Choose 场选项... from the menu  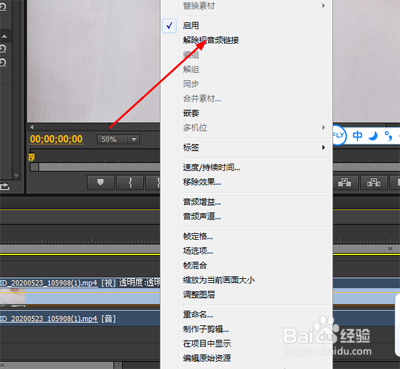pos(247,251)
